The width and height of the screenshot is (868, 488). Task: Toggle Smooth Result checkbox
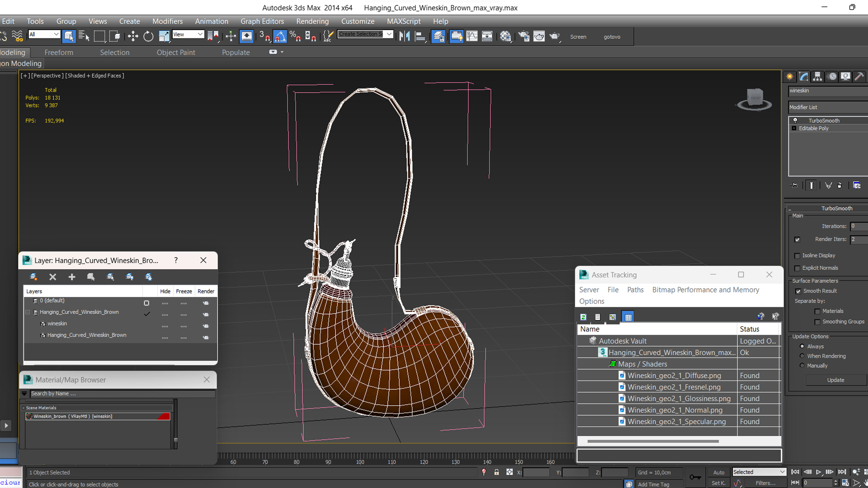(x=798, y=291)
